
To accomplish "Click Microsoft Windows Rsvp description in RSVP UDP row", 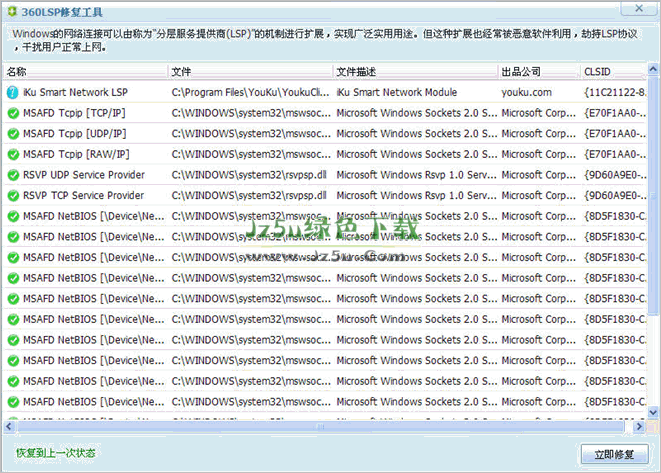I will coord(416,175).
